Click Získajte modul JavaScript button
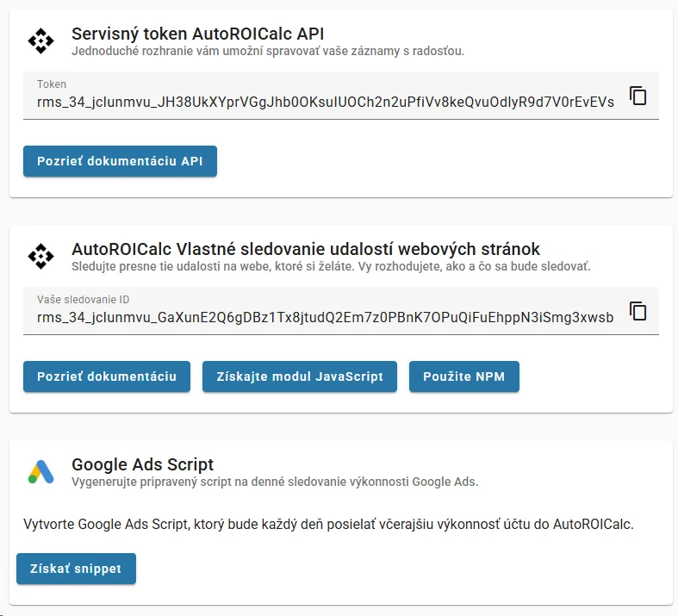Image resolution: width=678 pixels, height=616 pixels. pyautogui.click(x=300, y=376)
